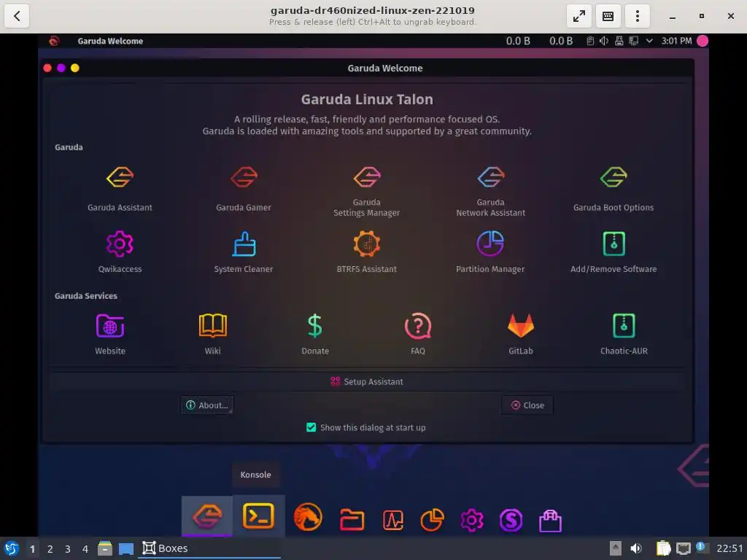
Task: Click the pink circle in guest top bar
Action: pos(703,41)
